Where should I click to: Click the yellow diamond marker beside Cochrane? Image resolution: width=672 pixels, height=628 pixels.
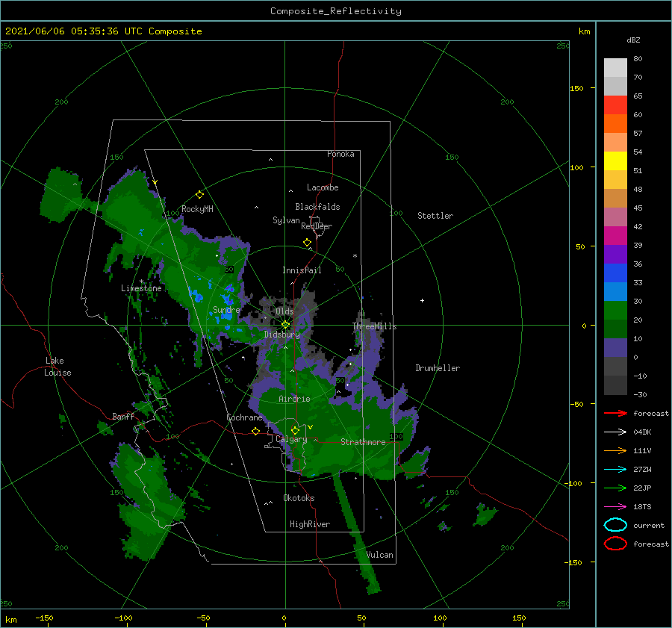(x=256, y=431)
